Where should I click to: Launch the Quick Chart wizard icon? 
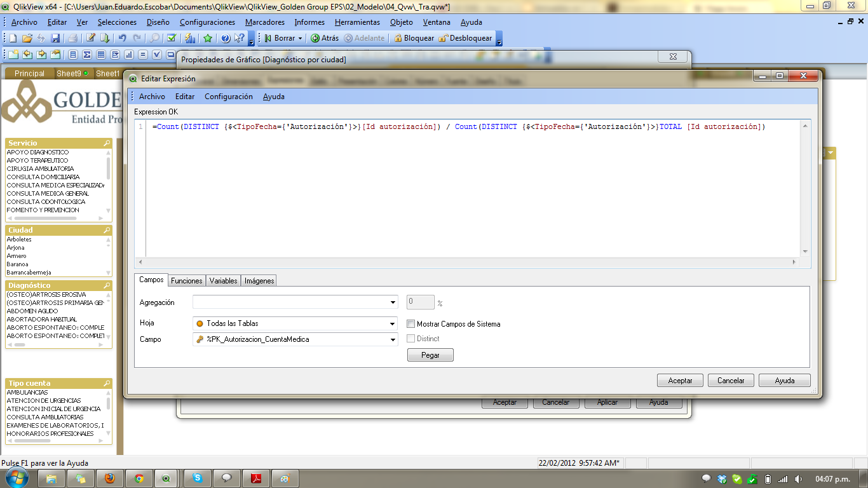(x=189, y=38)
